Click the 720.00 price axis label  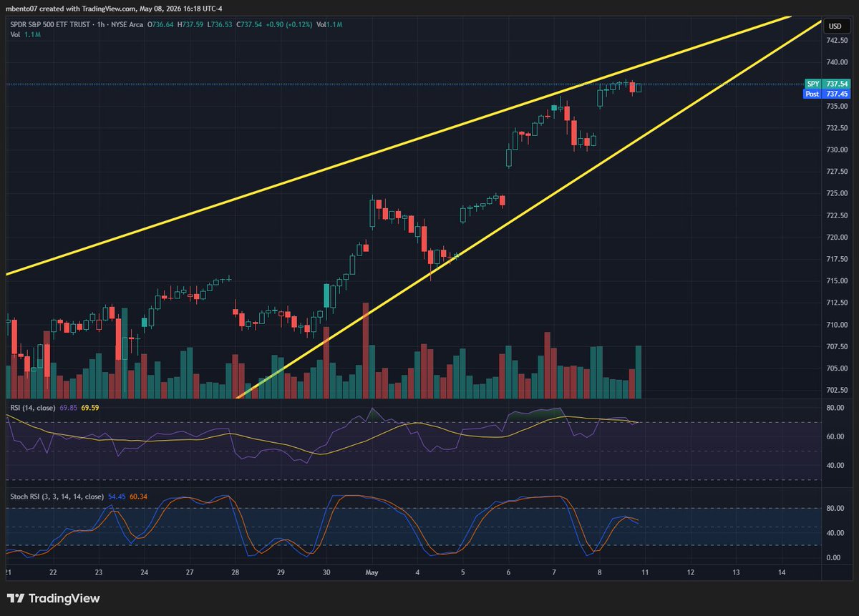pyautogui.click(x=837, y=237)
